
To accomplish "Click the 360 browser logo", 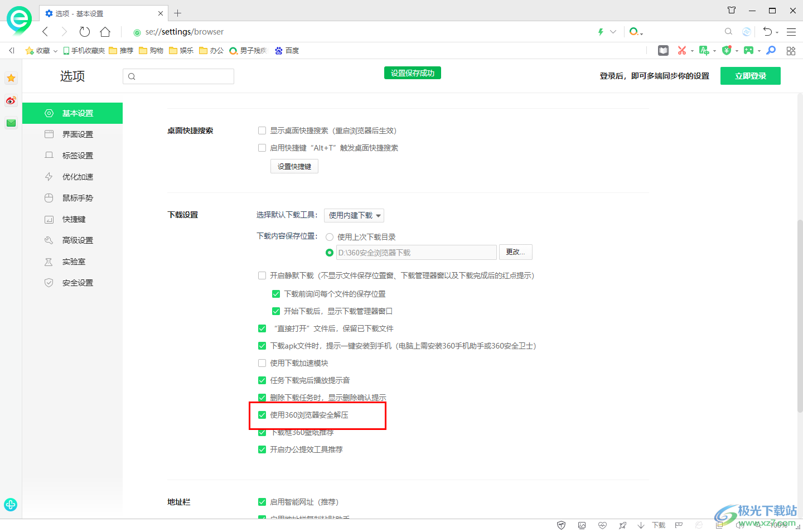I will pyautogui.click(x=19, y=20).
